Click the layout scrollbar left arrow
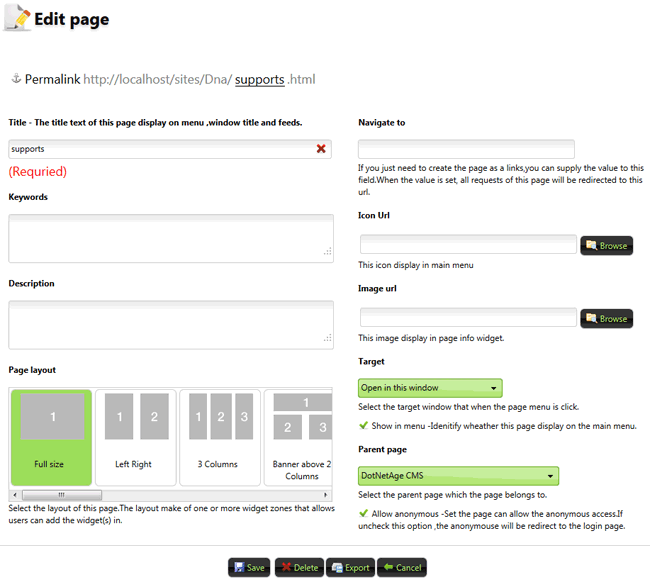The width and height of the screenshot is (650, 582). 15,495
